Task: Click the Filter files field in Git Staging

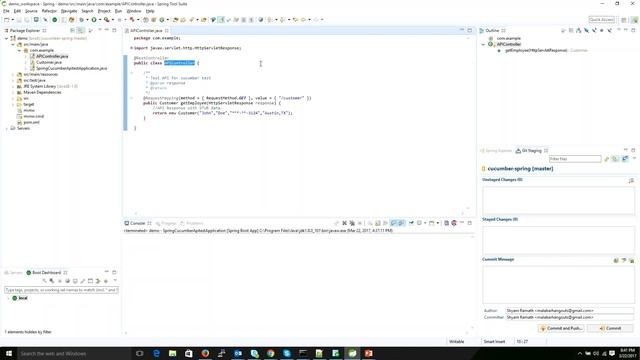Action: [x=575, y=159]
